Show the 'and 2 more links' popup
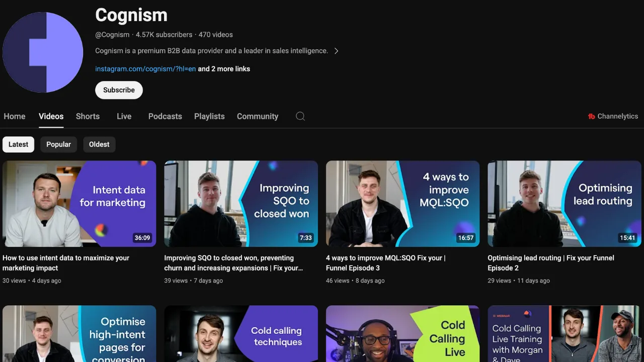This screenshot has height=362, width=644. (224, 69)
